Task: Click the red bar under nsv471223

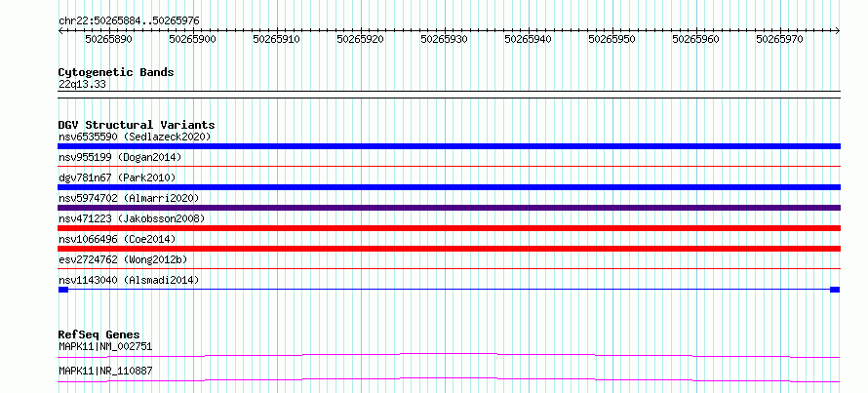Action: click(449, 228)
